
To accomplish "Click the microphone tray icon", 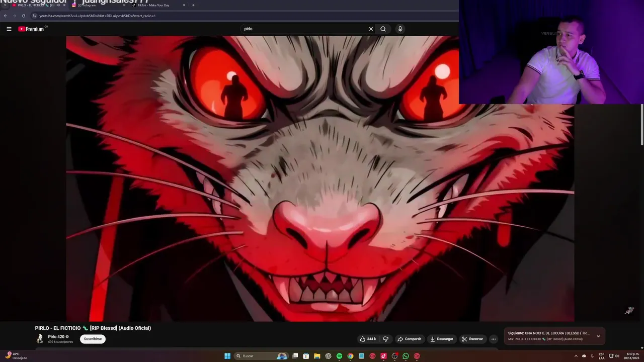I will coord(592,356).
